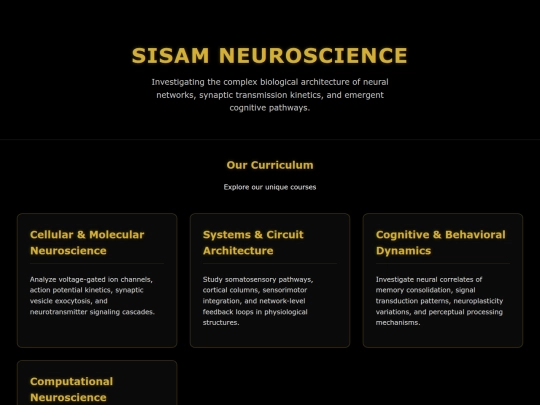Select the hero paragraph starting 'Investigating the complex'
Viewport: 540px width, 405px height.
click(x=270, y=95)
